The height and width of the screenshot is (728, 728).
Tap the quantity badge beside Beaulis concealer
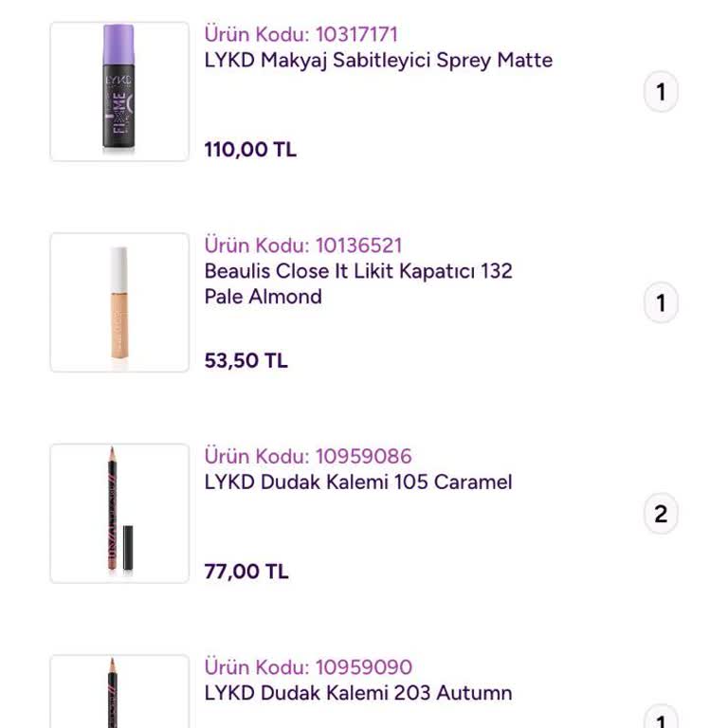(661, 303)
